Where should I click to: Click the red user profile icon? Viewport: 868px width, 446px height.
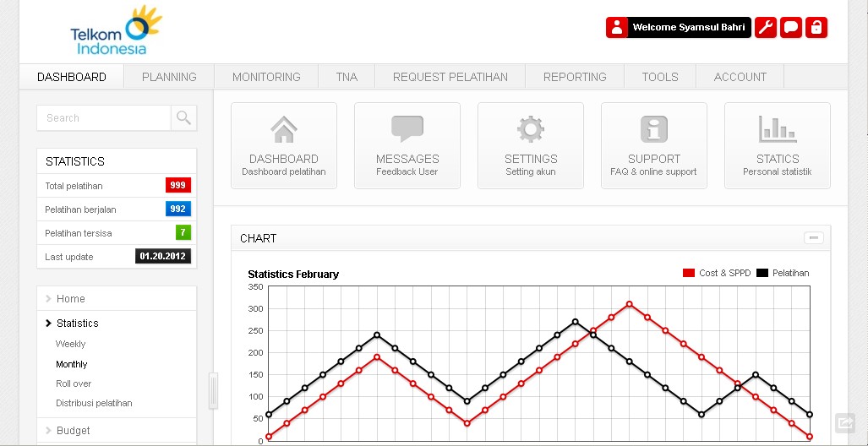[617, 28]
